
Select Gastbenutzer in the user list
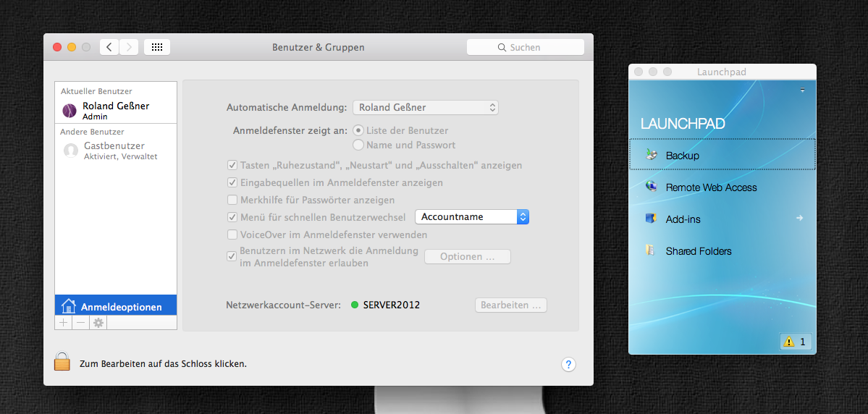[x=116, y=150]
